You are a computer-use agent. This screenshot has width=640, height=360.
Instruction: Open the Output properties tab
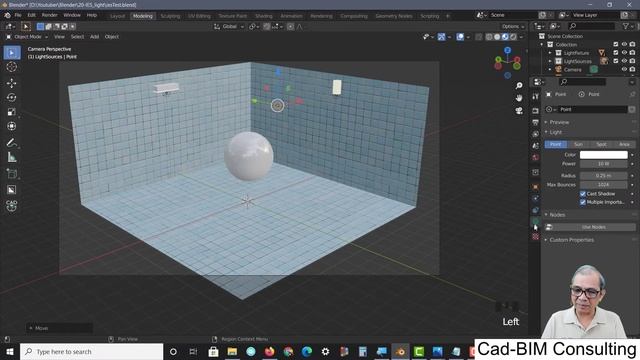click(536, 122)
